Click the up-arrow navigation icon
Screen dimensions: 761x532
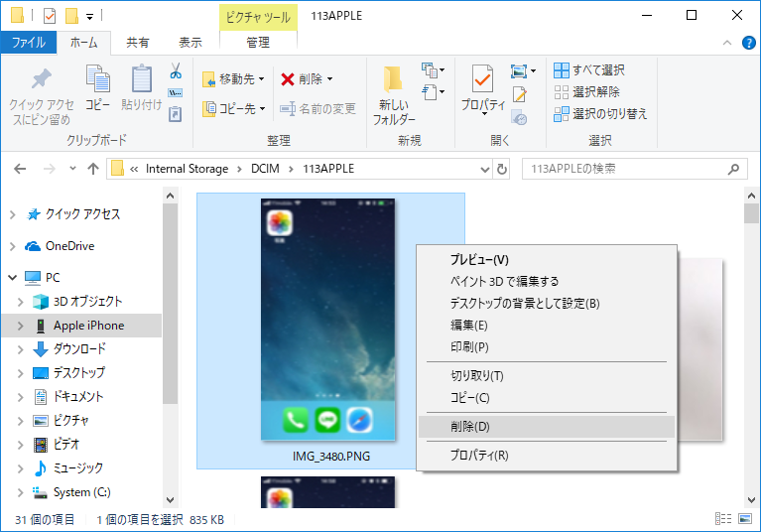pyautogui.click(x=93, y=169)
